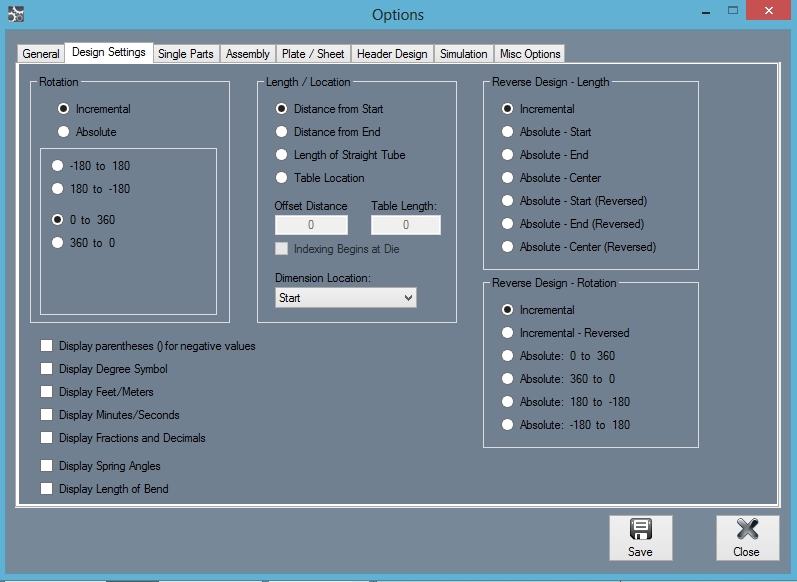Click the Close X button
This screenshot has height=582, width=797.
pyautogui.click(x=746, y=537)
